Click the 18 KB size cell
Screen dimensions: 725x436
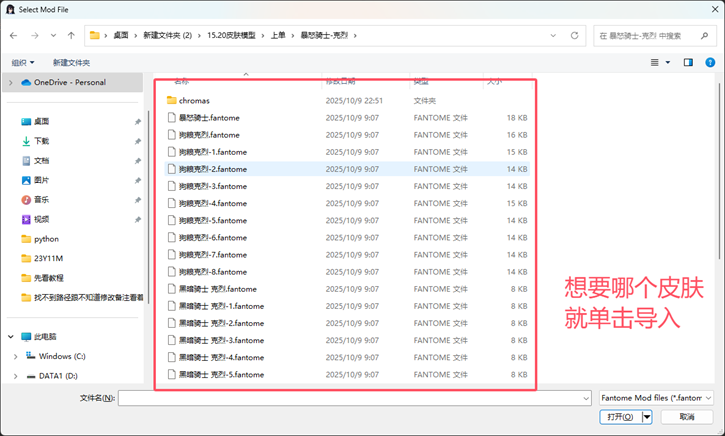517,117
